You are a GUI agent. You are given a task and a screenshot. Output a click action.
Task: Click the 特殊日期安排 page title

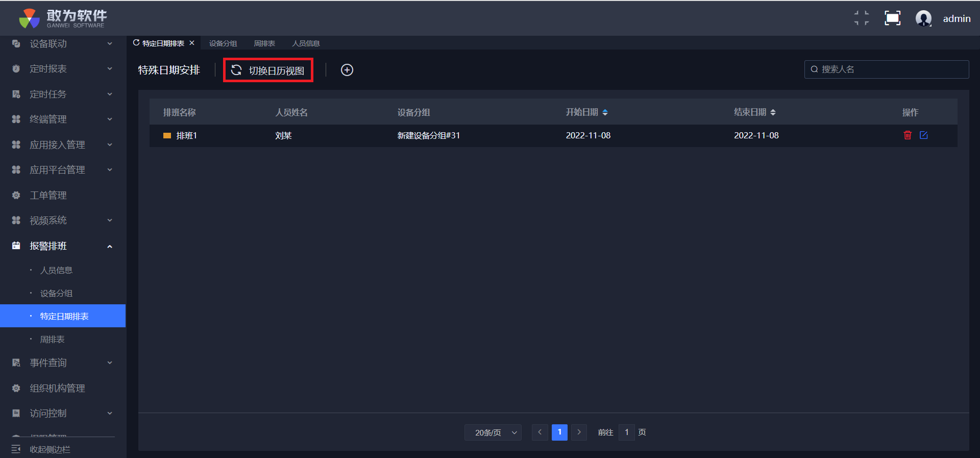click(169, 70)
